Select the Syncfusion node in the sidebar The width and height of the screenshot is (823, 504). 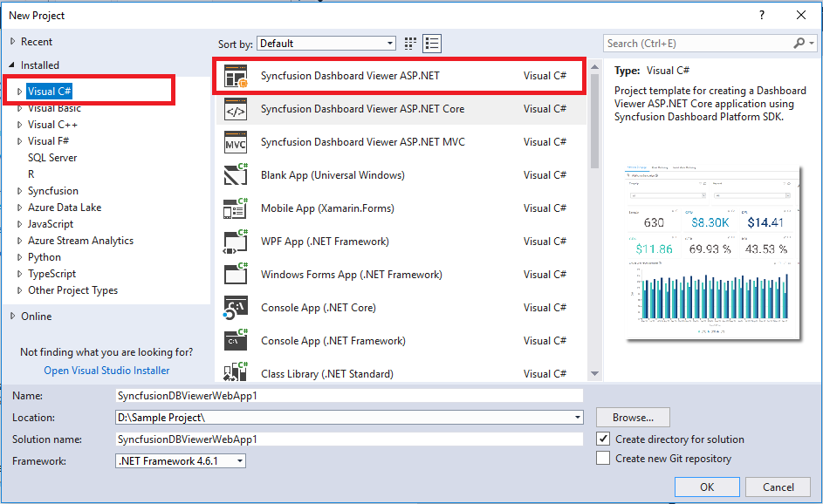pyautogui.click(x=51, y=190)
